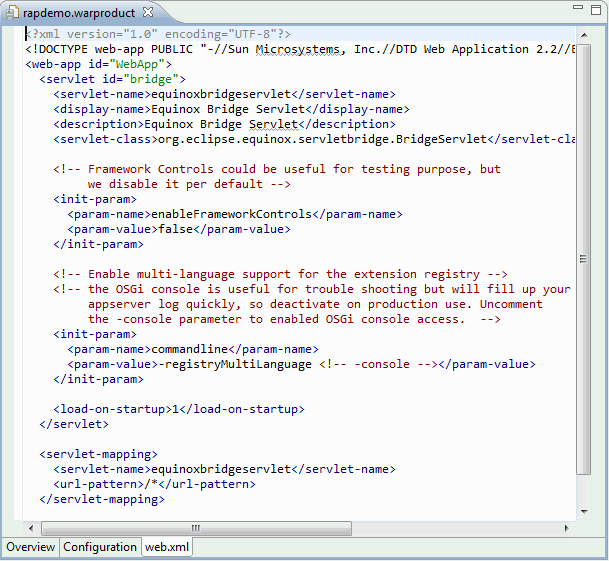The height and width of the screenshot is (561, 609).
Task: Click enableFrameworkControls param-name text
Action: [x=231, y=214]
